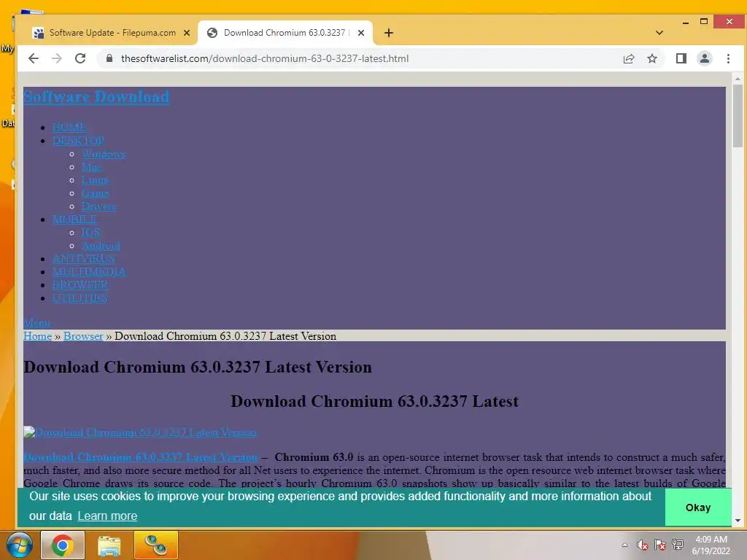The width and height of the screenshot is (747, 560).
Task: Click the scrollbar down arrow
Action: click(x=738, y=521)
